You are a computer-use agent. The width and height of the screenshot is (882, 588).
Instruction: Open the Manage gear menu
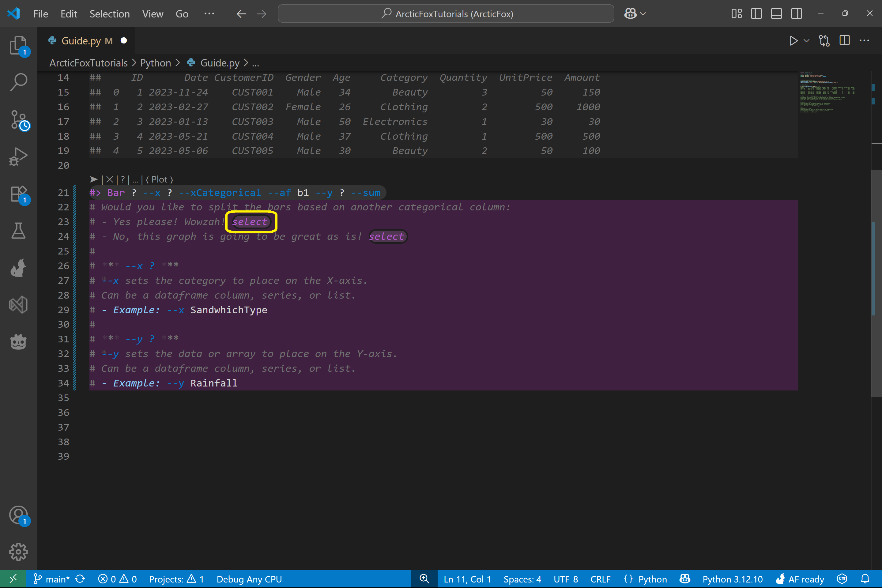pos(18,552)
